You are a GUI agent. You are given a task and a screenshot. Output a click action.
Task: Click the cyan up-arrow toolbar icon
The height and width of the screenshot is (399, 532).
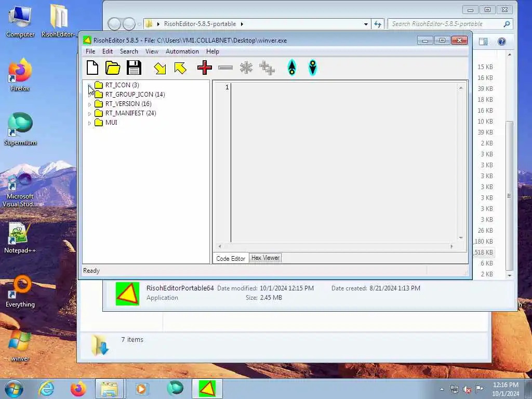point(292,68)
